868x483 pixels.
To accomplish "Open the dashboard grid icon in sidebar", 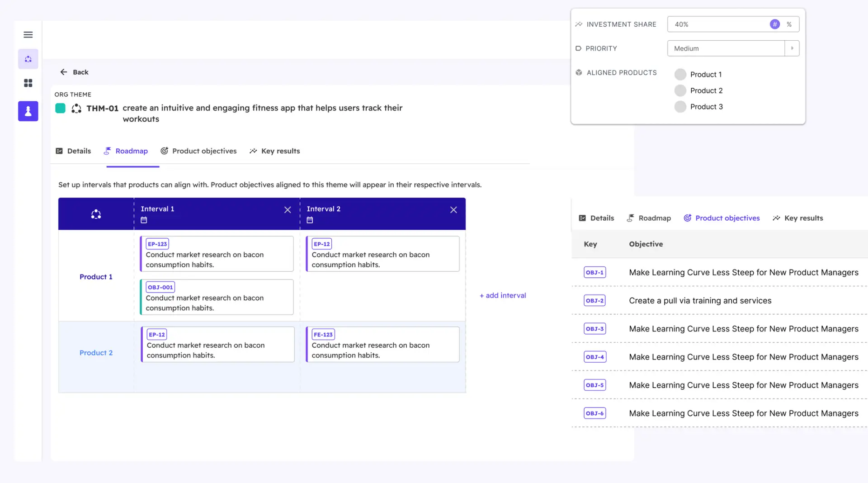I will tap(28, 83).
